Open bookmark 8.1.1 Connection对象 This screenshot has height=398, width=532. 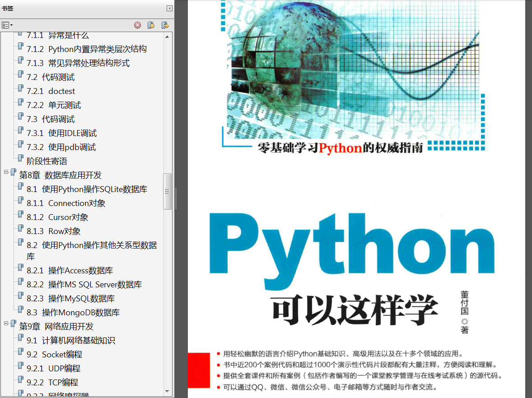(66, 203)
